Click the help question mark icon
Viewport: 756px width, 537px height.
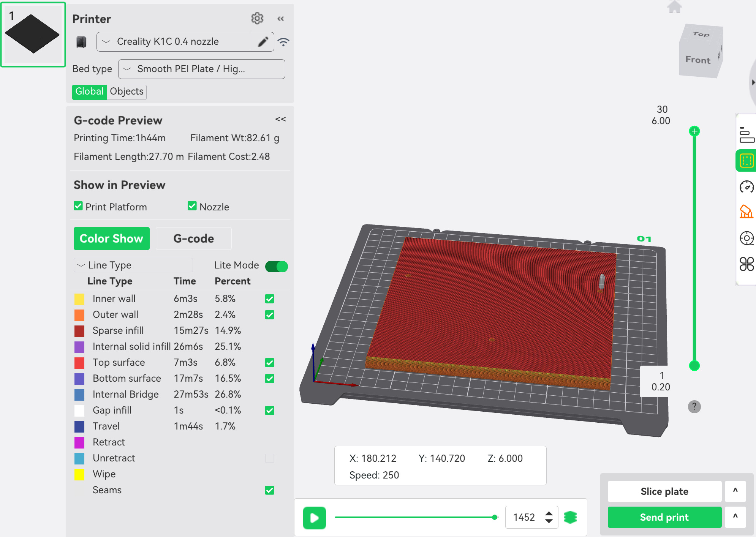pos(694,407)
